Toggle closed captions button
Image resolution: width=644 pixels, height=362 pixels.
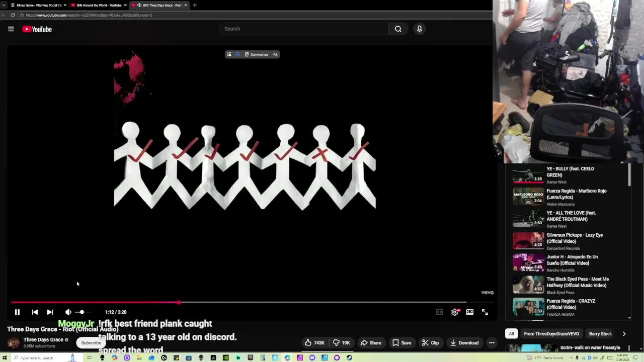pyautogui.click(x=439, y=312)
